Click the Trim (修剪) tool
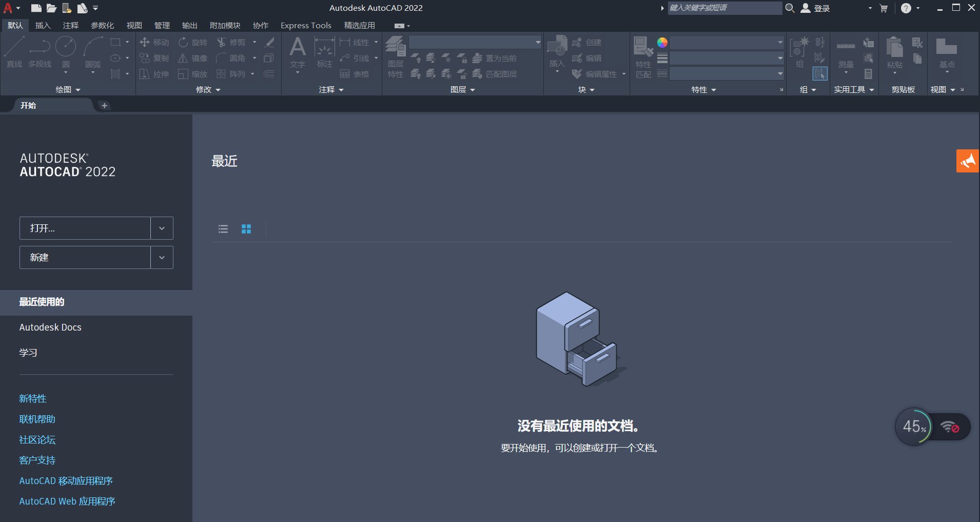The height and width of the screenshot is (522, 980). point(231,42)
